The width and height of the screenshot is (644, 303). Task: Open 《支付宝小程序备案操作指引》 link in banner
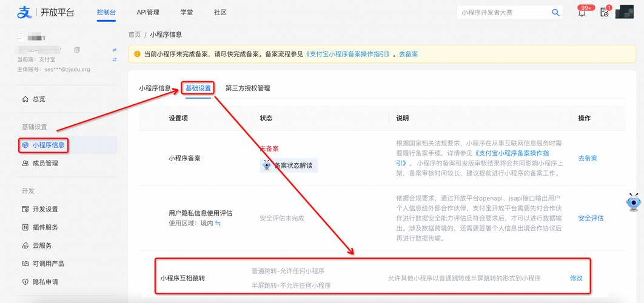click(348, 54)
